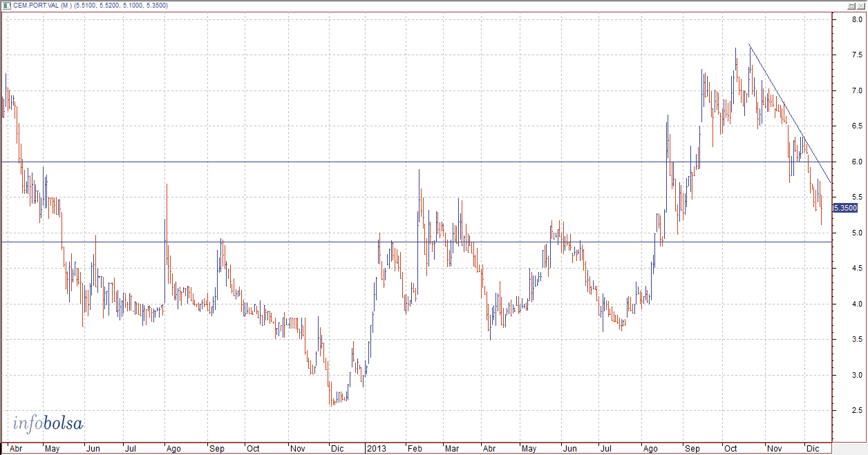
Task: Select the horizontal resistance line at 6.0
Action: (x=415, y=162)
